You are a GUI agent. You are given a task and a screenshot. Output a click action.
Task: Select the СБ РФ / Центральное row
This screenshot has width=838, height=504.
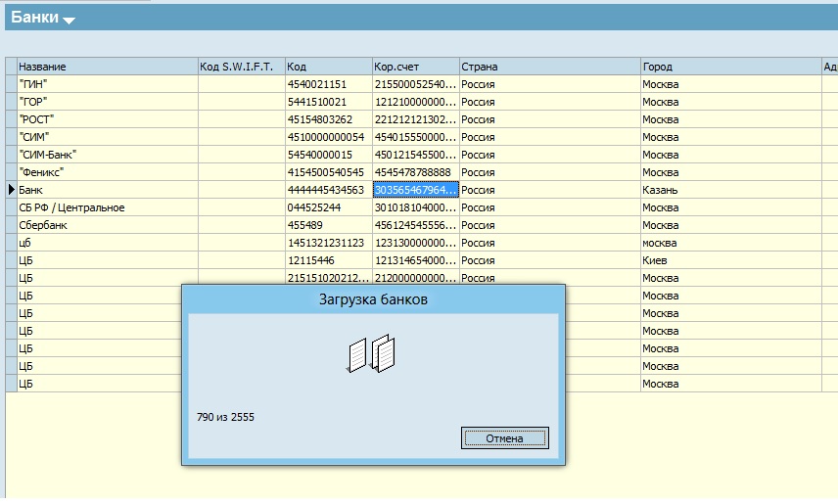click(108, 207)
